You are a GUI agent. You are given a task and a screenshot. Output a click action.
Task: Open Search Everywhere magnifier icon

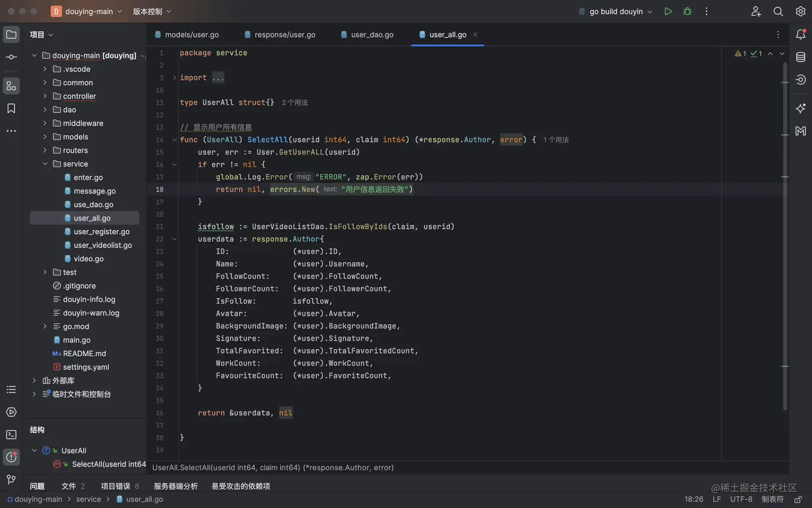tap(778, 11)
